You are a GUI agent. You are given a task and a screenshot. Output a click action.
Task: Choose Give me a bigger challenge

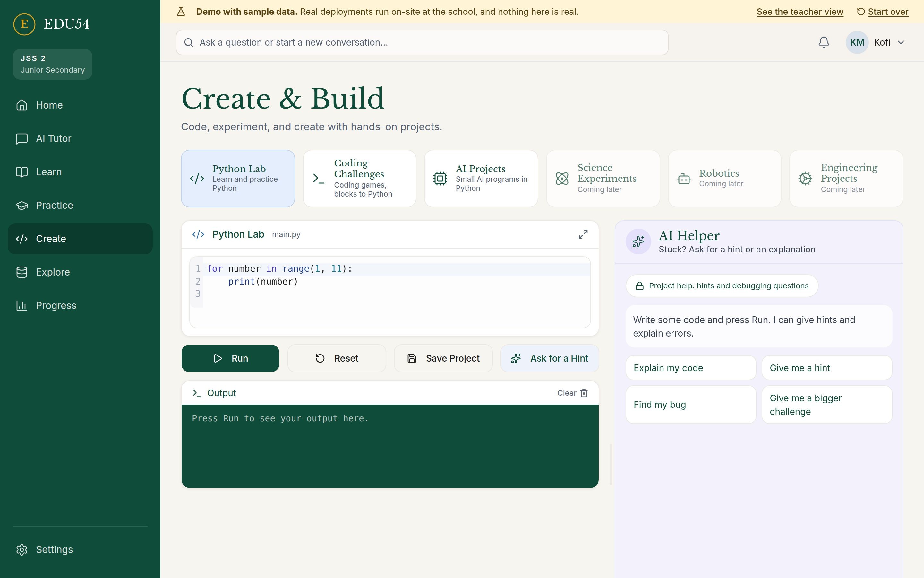(827, 405)
